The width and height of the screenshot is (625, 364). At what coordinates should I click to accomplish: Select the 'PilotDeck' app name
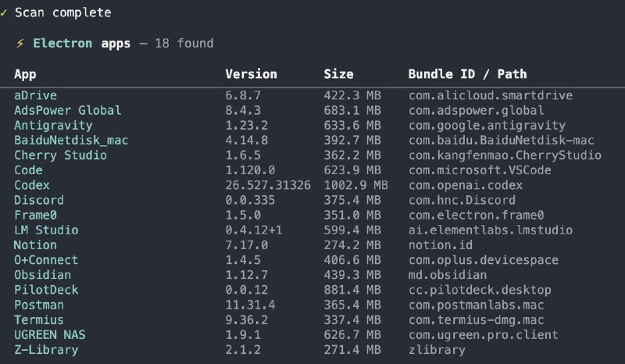coord(46,290)
